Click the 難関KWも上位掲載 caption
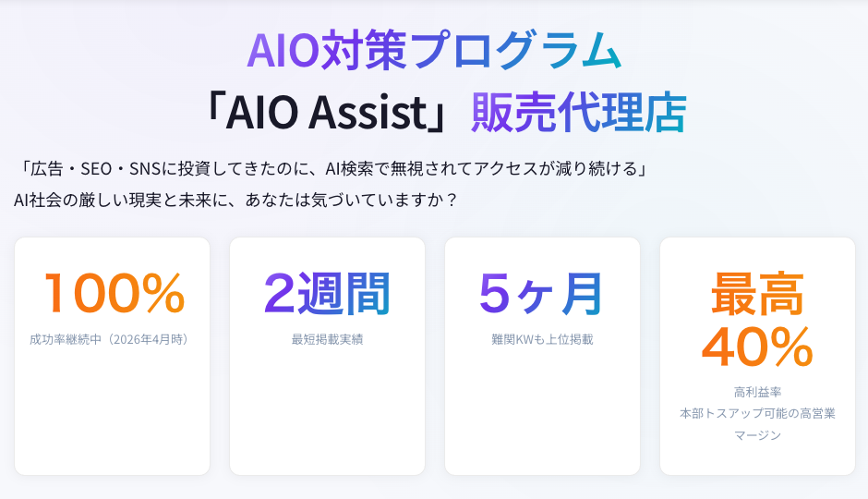 coord(542,339)
